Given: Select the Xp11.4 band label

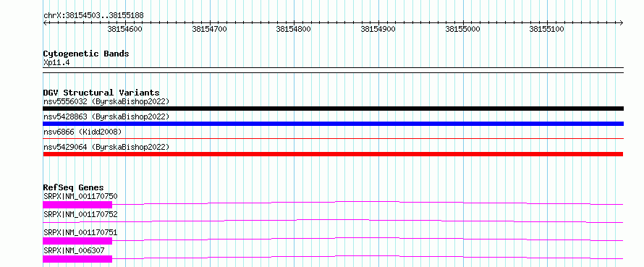Looking at the screenshot, I should 56,63.
